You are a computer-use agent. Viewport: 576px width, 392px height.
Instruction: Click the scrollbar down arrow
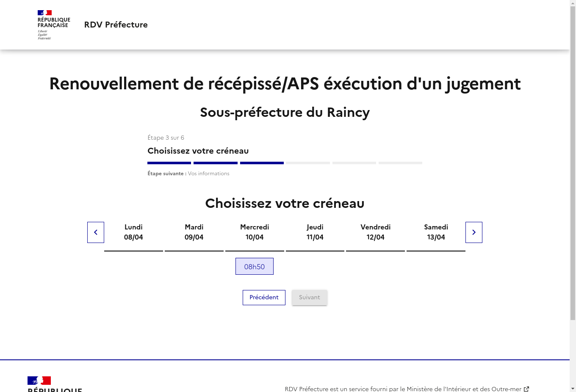[x=573, y=389]
